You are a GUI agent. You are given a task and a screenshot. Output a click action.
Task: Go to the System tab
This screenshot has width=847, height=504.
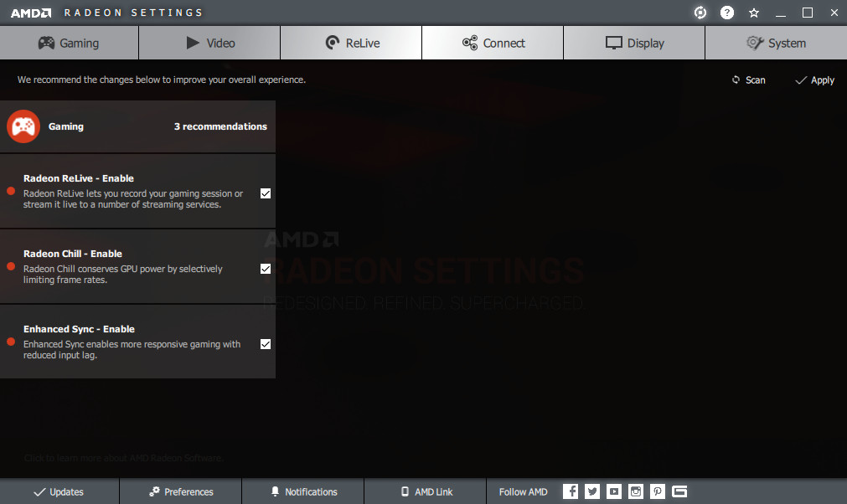776,43
